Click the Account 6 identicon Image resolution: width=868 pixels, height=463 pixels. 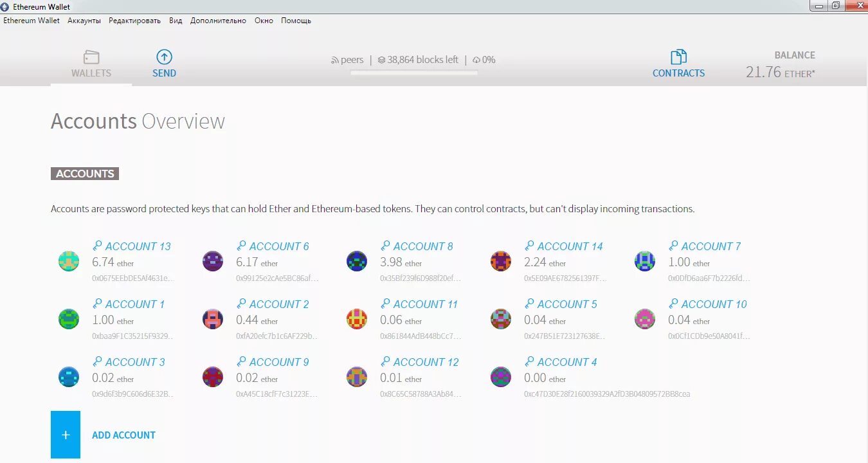pyautogui.click(x=213, y=261)
